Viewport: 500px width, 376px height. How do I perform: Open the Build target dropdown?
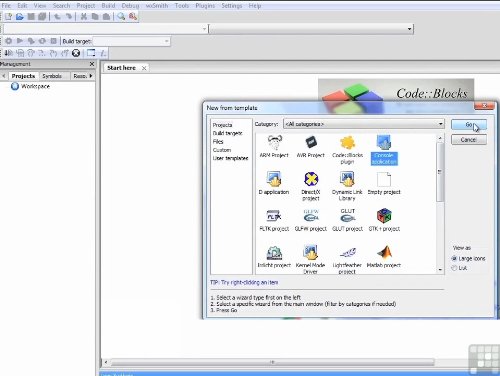pos(131,41)
